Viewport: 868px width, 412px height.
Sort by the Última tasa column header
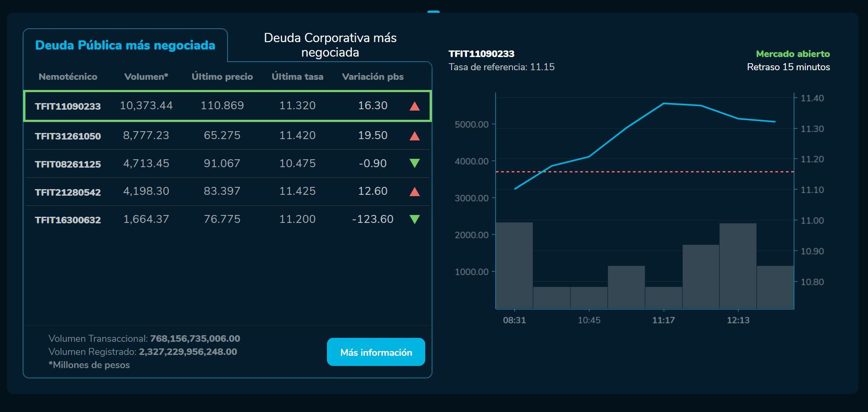[298, 76]
